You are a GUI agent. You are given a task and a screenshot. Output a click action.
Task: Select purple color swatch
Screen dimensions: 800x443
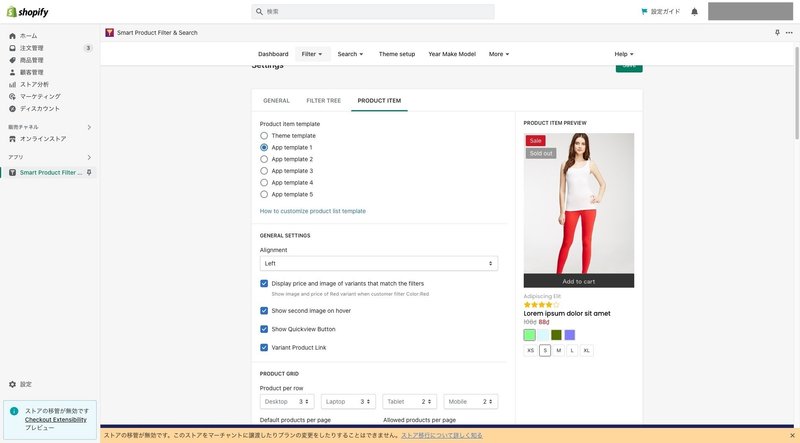(x=569, y=335)
